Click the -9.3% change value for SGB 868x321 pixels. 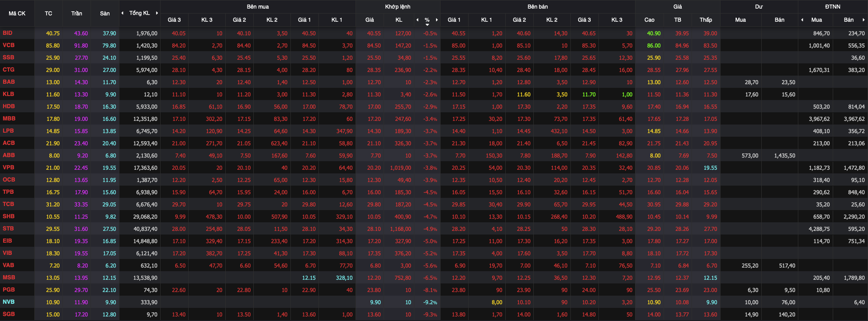coord(430,315)
